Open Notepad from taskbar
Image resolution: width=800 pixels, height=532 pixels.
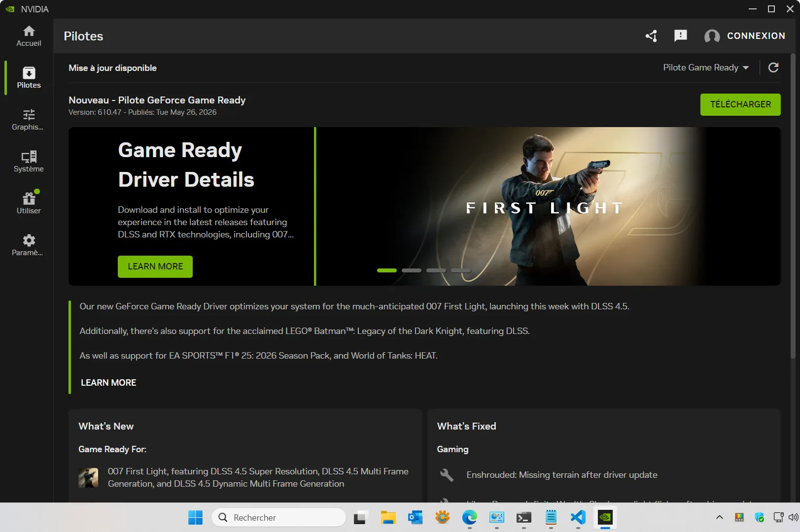click(x=551, y=517)
